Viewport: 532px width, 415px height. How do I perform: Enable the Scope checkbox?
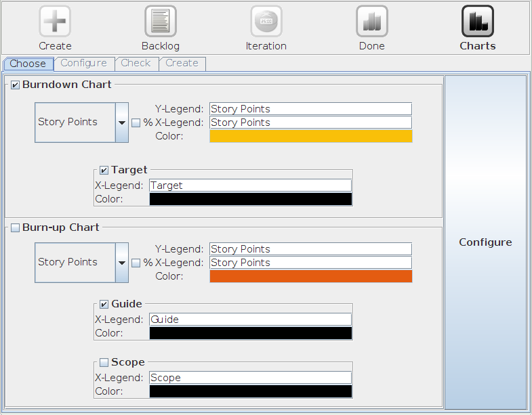(x=104, y=362)
